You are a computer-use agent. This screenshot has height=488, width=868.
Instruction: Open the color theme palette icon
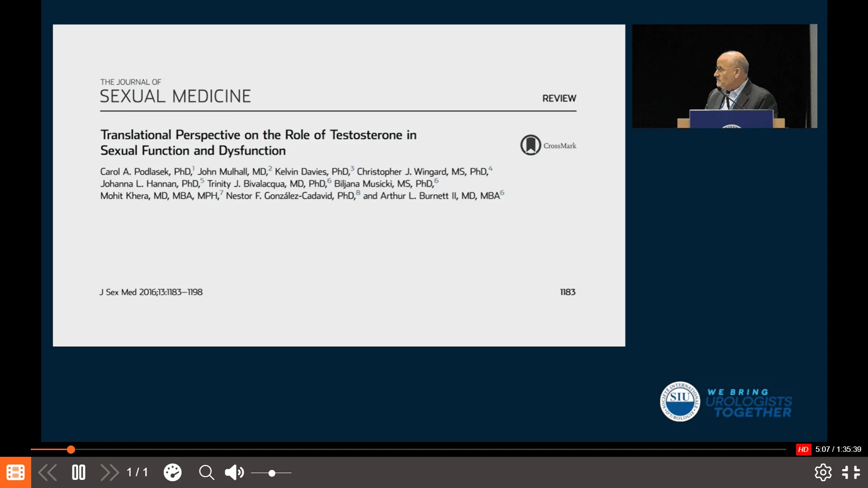click(x=172, y=473)
